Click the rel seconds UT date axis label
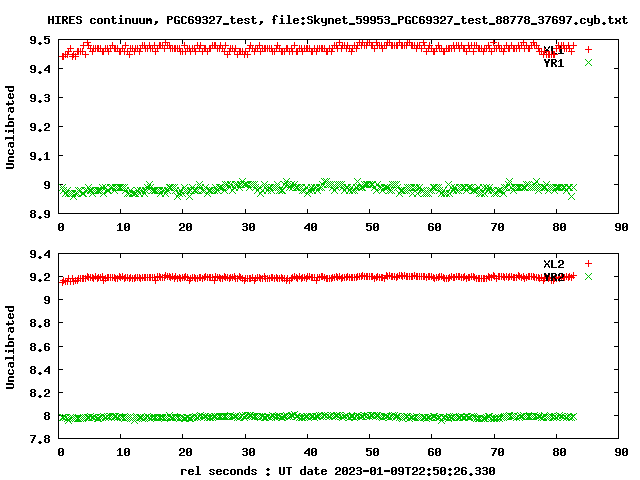Viewport: 640px width, 480px height. point(338,471)
